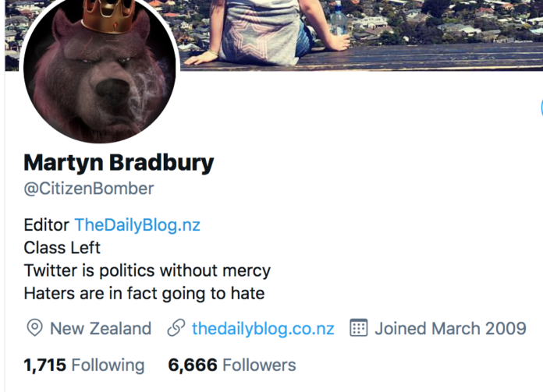Click the word Editor in bio
This screenshot has height=392, width=543.
(x=46, y=225)
